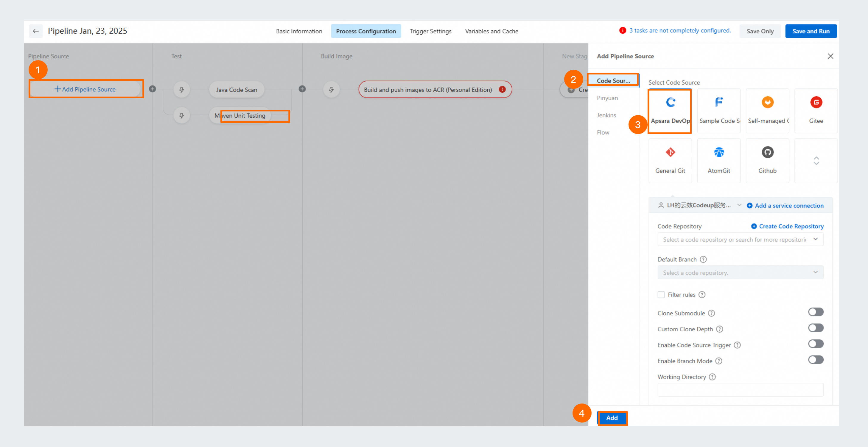Toggle the Enable Branch Mode switch
This screenshot has width=868, height=447.
coord(816,360)
